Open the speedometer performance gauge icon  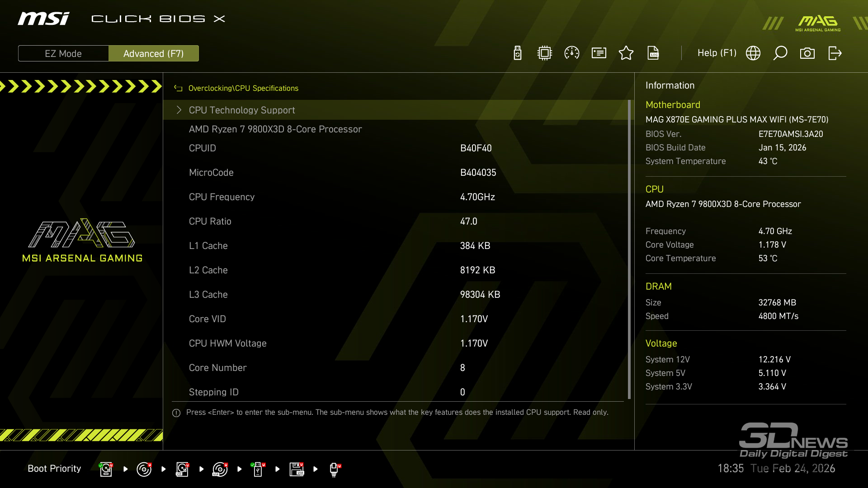[x=572, y=53]
